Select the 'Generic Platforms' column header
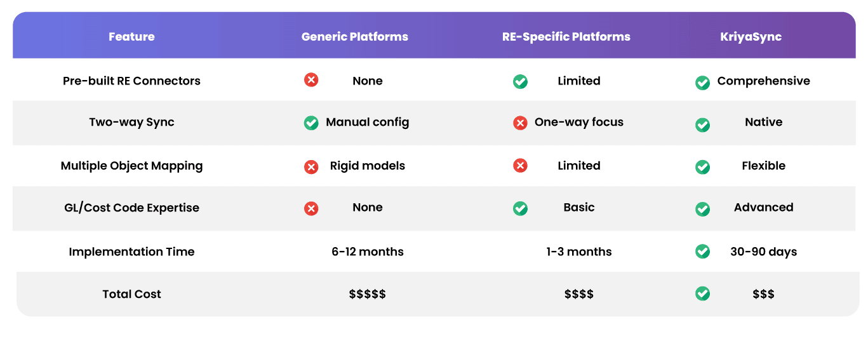 click(x=354, y=37)
